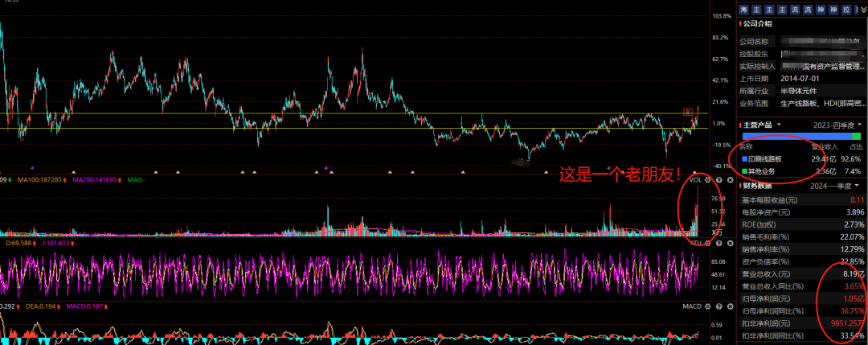The image size is (868, 345).
Task: Select the 扣非净利润同比(%) row
Action: pos(802,335)
